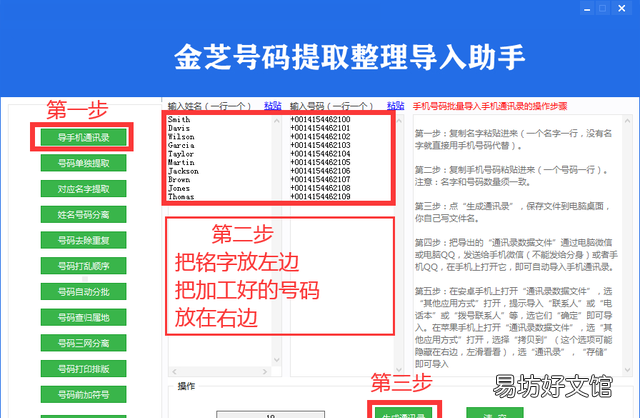Click the number +0014154462102

(320, 136)
